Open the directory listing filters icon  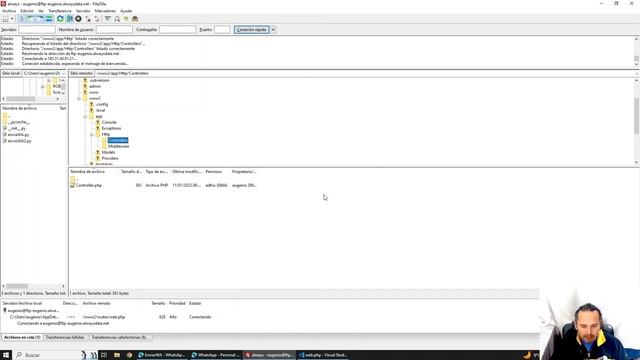point(108,19)
